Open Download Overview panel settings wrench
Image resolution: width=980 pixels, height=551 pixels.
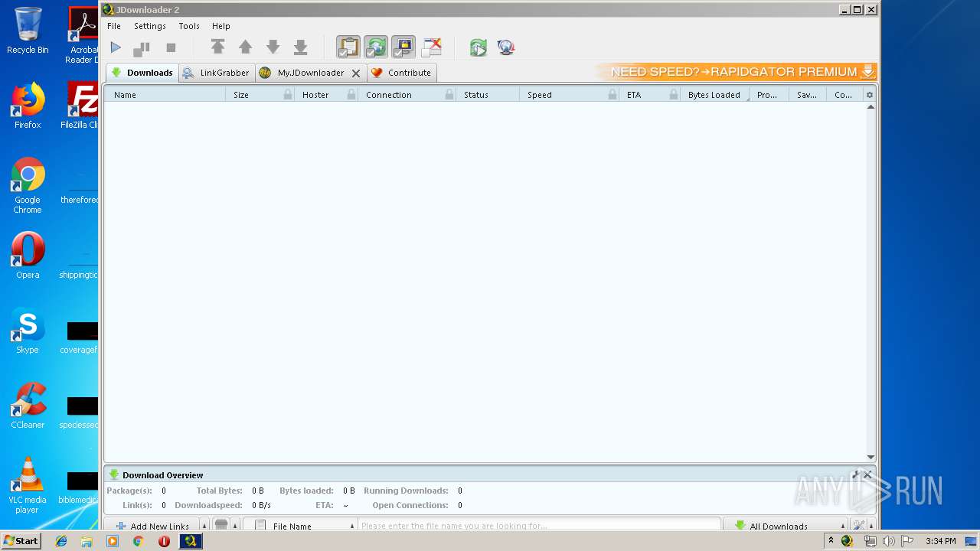(856, 475)
